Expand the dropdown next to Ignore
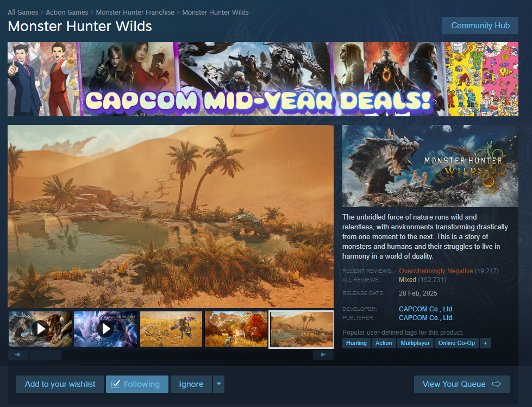The width and height of the screenshot is (532, 407). point(219,384)
